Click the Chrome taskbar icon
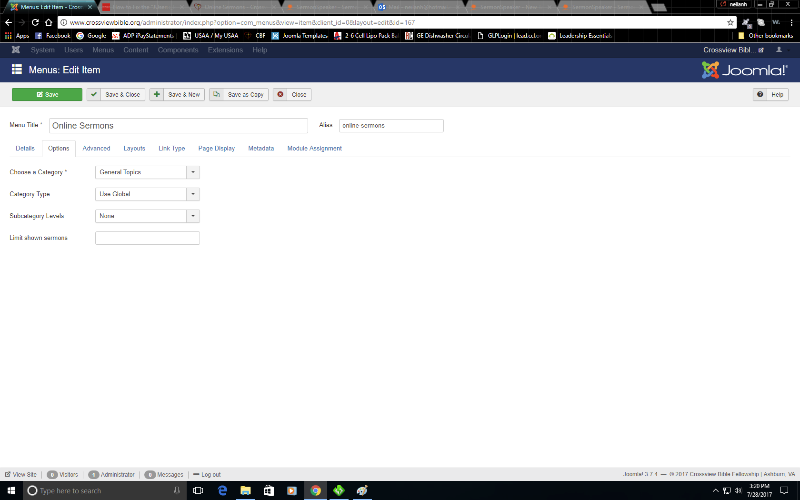800x500 pixels. click(316, 491)
